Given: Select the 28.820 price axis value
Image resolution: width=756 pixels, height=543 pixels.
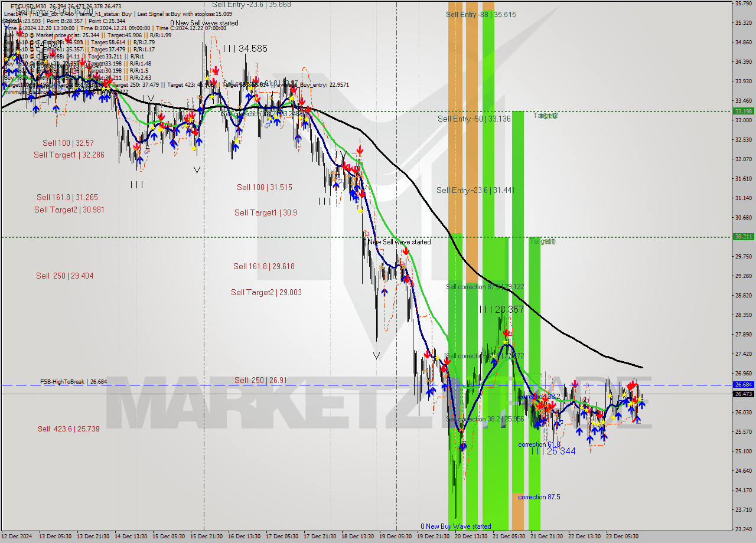Looking at the screenshot, I should 743,295.
